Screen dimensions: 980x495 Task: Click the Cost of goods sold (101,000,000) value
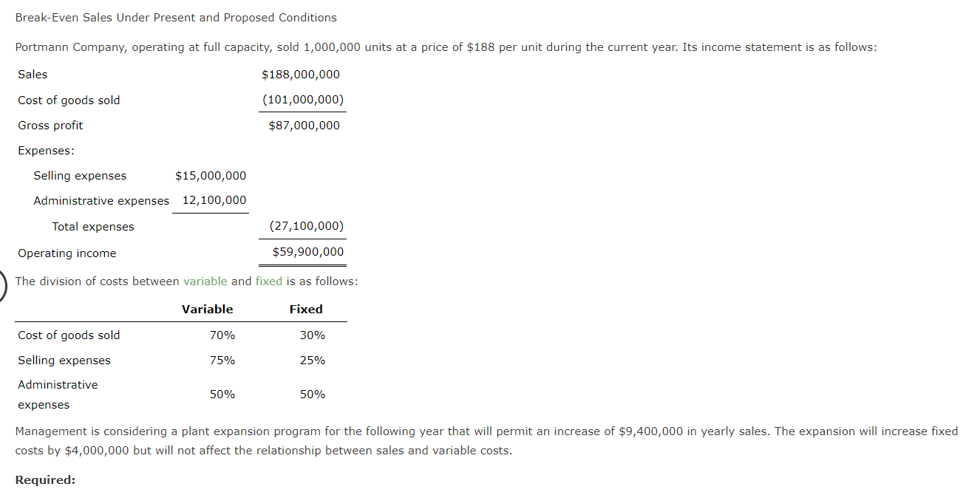[303, 100]
